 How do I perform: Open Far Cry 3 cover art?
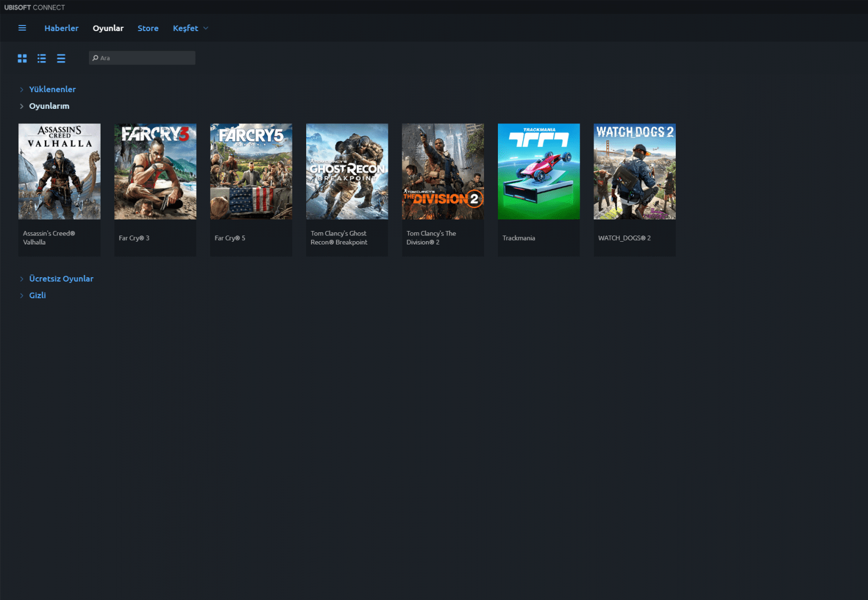pos(155,171)
